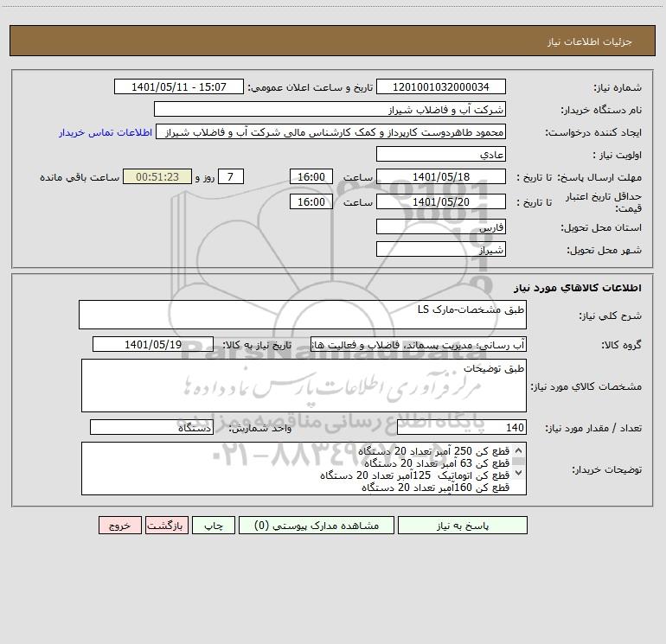Click the 16:00 time beside 1401/05/20

pos(311,201)
